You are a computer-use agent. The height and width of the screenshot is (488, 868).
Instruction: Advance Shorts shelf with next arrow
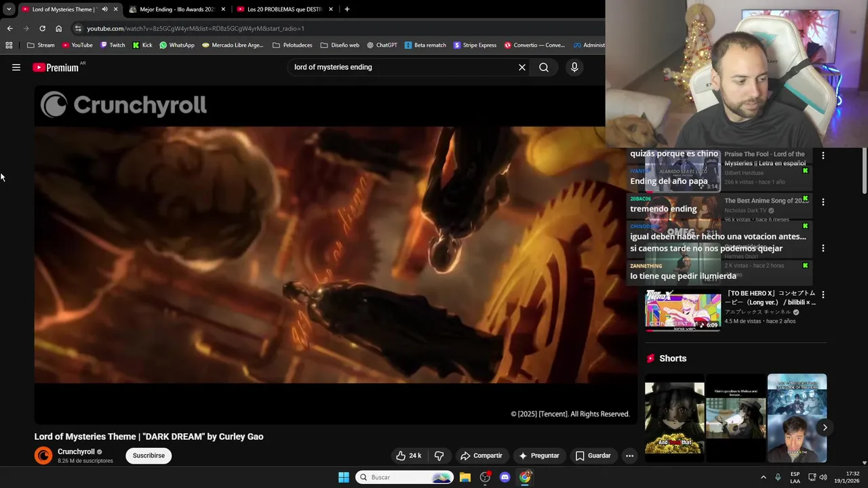[x=825, y=427]
